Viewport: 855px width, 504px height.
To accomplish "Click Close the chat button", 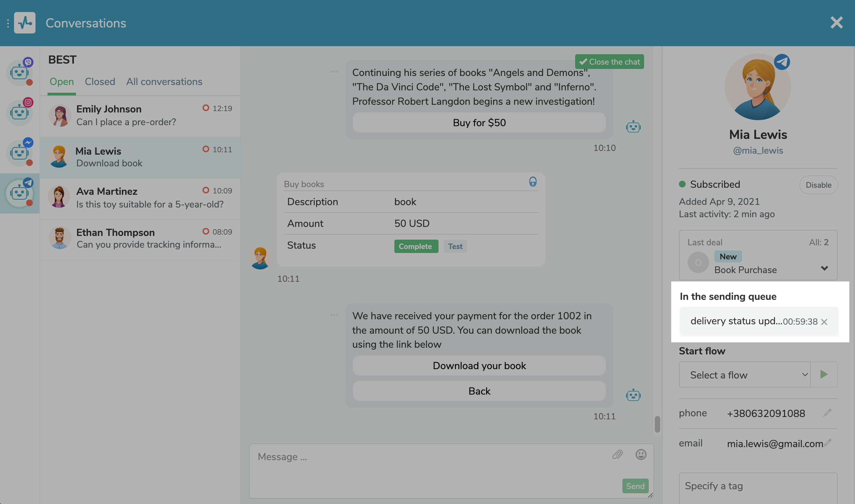I will click(x=609, y=62).
